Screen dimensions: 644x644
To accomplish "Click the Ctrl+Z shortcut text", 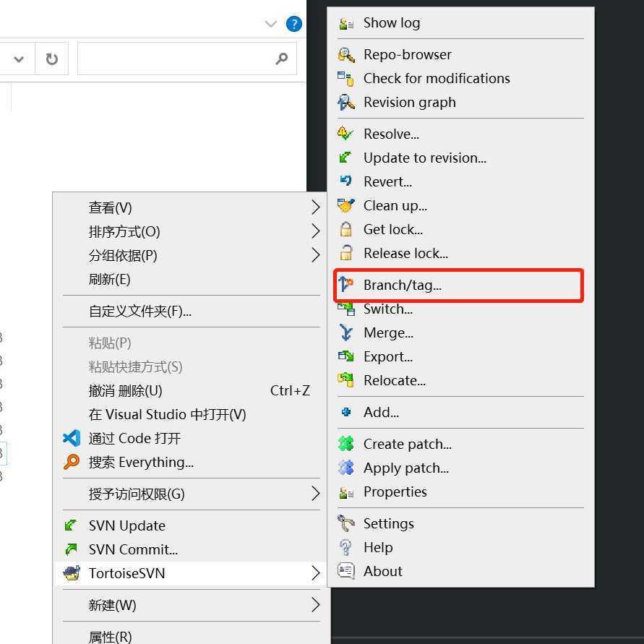I will pyautogui.click(x=290, y=390).
